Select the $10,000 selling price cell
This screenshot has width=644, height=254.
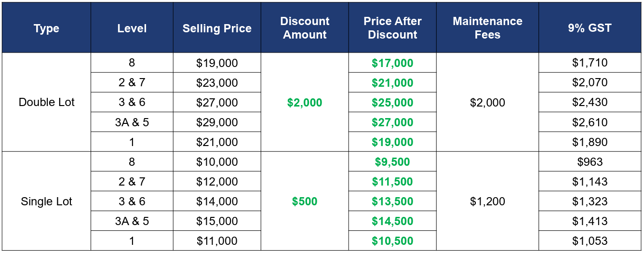pos(217,161)
